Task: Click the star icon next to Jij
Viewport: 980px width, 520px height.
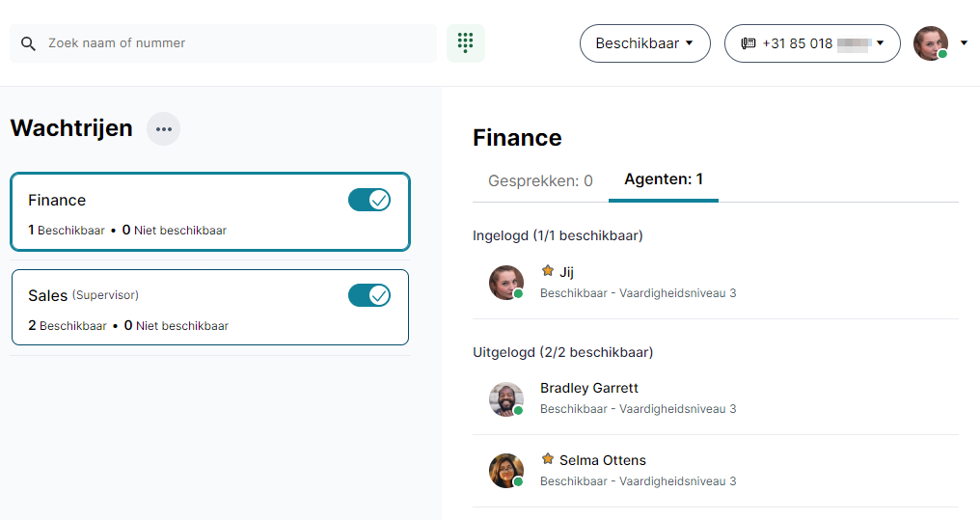Action: pyautogui.click(x=548, y=271)
